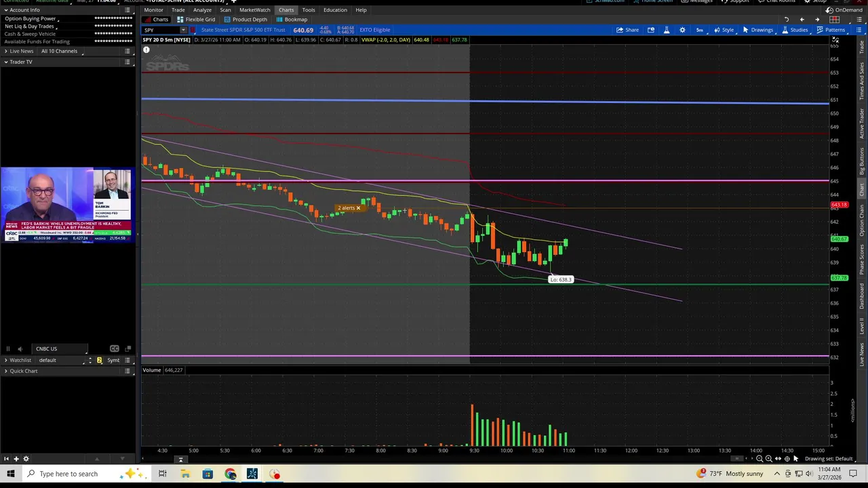The image size is (868, 488).
Task: Click the right arrow next to the grid icon
Action: pyautogui.click(x=817, y=20)
